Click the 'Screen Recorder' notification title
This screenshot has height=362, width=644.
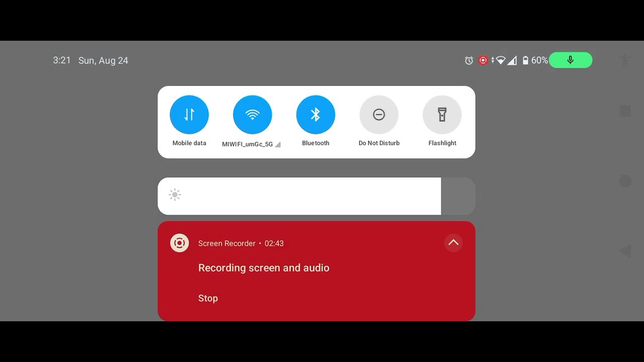click(x=227, y=243)
